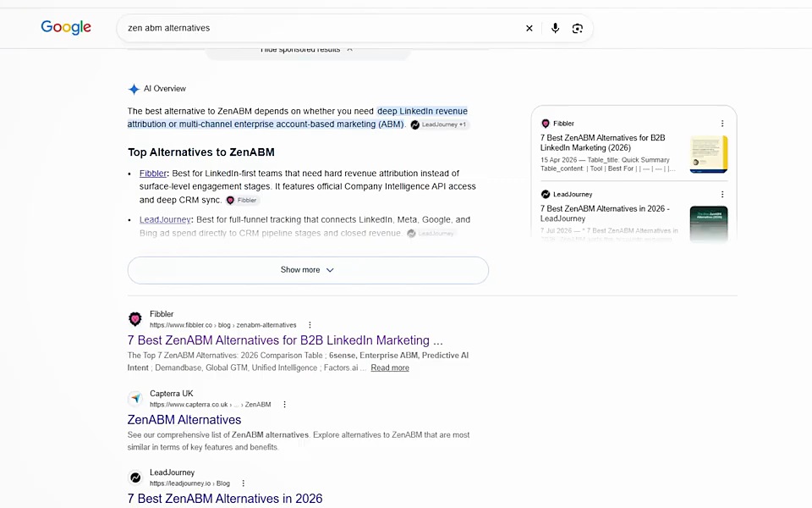This screenshot has height=508, width=812.
Task: Open the Fibbler card titled 7 Best ZenABM Alternatives for B2B
Action: (x=603, y=142)
